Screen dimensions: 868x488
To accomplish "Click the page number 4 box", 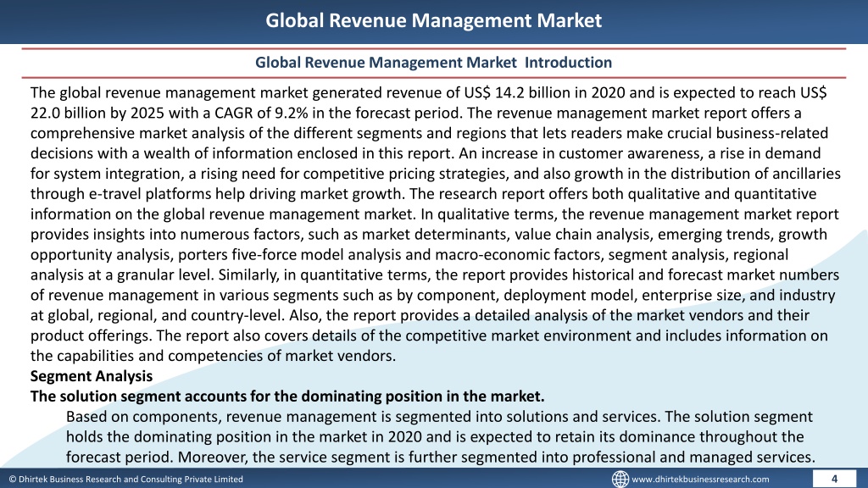I will 834,479.
